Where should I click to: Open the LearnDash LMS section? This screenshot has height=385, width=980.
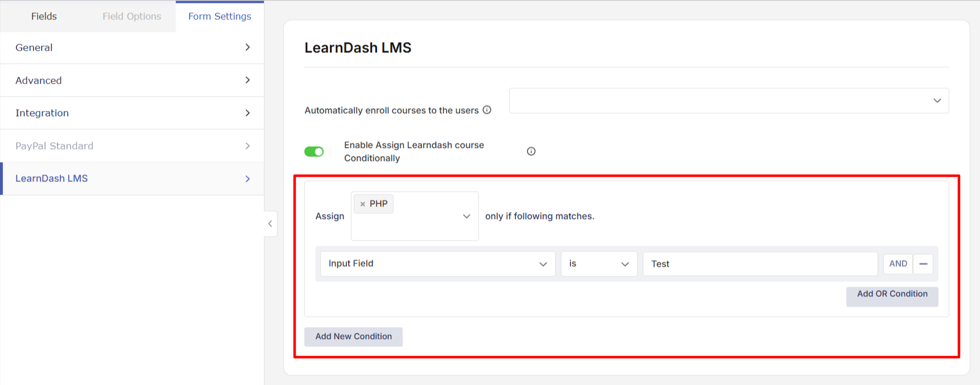click(x=132, y=179)
